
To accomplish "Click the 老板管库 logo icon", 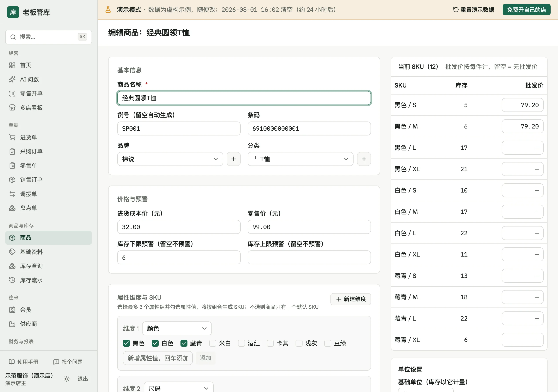I will [x=13, y=12].
